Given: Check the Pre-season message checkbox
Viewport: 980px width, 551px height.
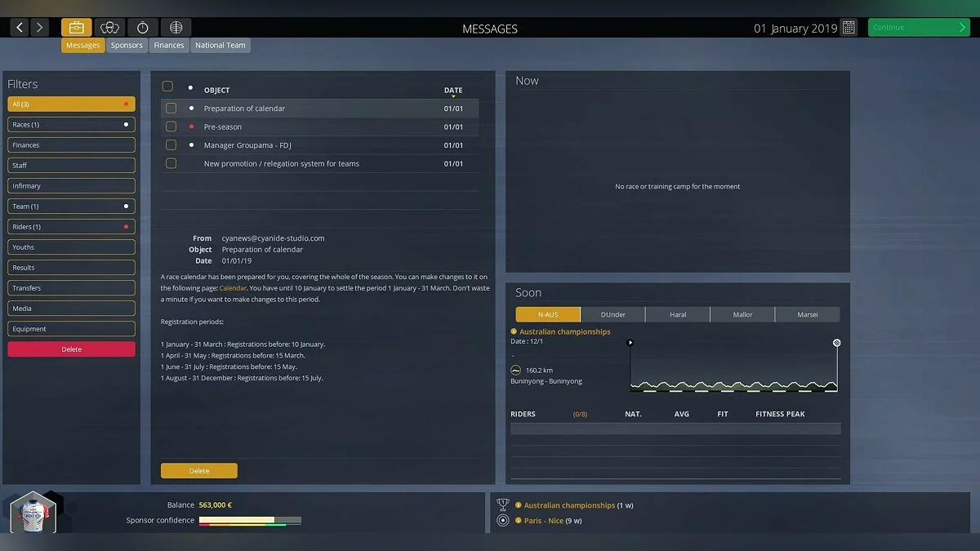Looking at the screenshot, I should [x=171, y=127].
